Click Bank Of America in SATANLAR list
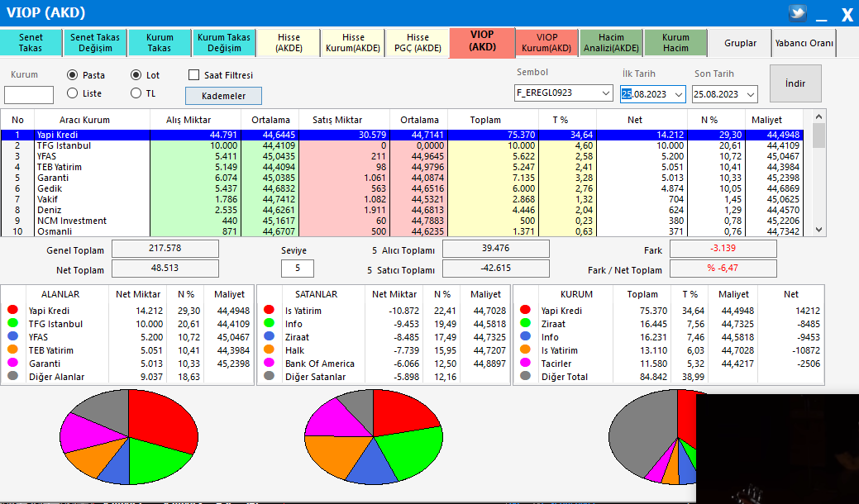This screenshot has height=504, width=859. coord(320,364)
